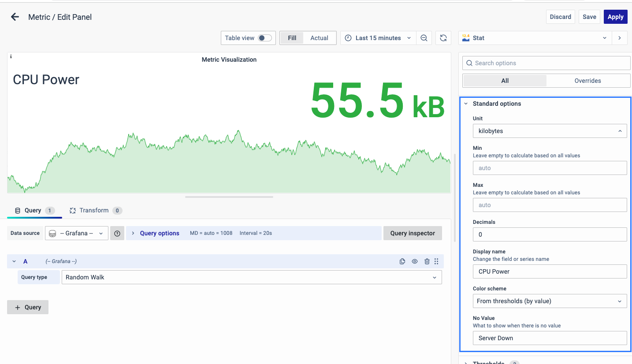Open the Color scheme dropdown

549,301
